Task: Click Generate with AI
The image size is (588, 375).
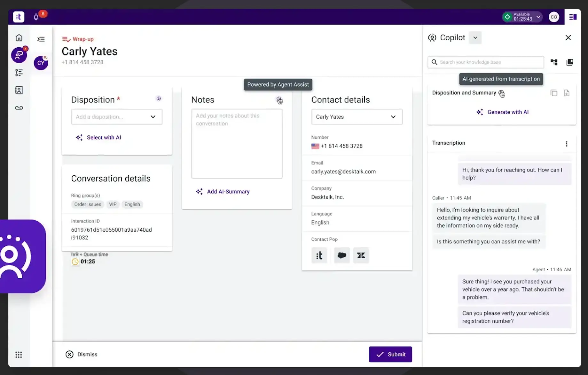Action: [502, 112]
